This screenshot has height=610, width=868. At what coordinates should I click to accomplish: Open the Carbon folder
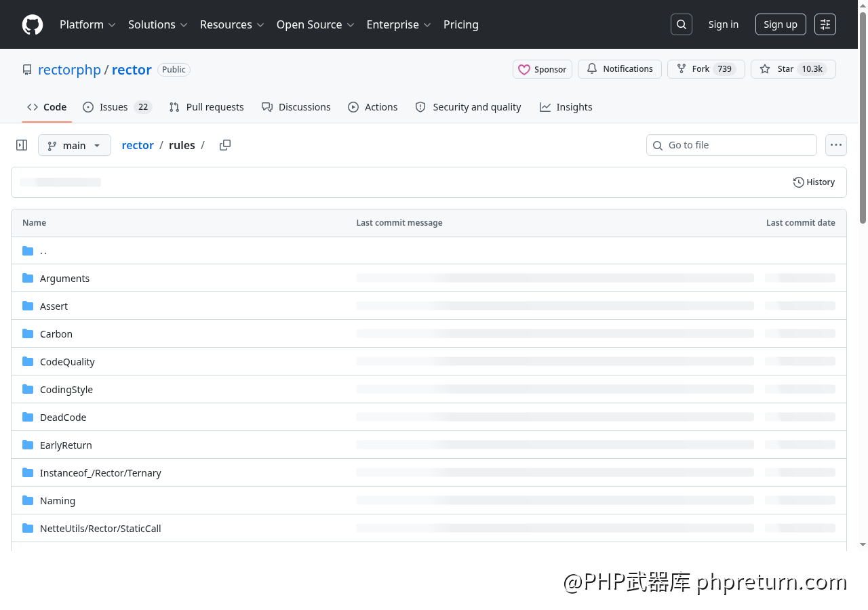pyautogui.click(x=56, y=334)
